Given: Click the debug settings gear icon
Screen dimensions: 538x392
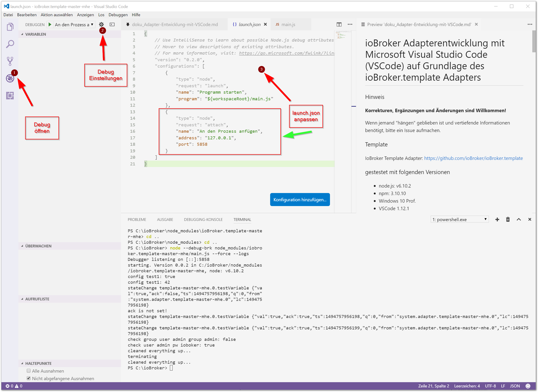Looking at the screenshot, I should pos(101,24).
